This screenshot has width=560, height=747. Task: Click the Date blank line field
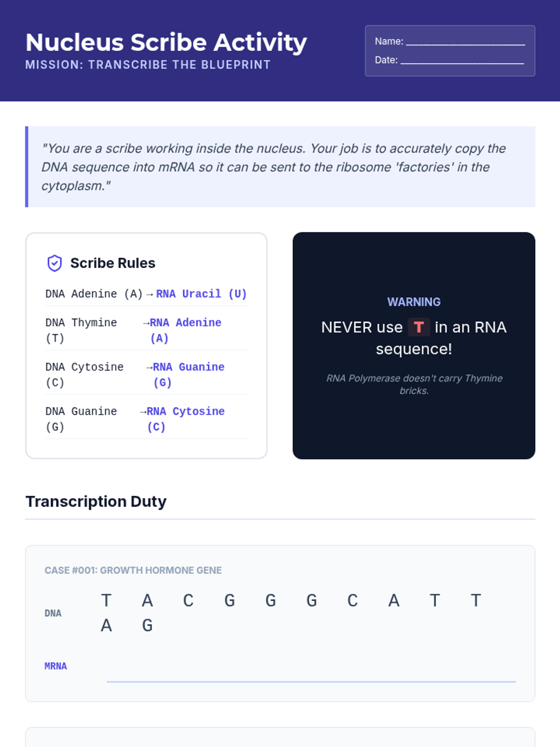(462, 60)
